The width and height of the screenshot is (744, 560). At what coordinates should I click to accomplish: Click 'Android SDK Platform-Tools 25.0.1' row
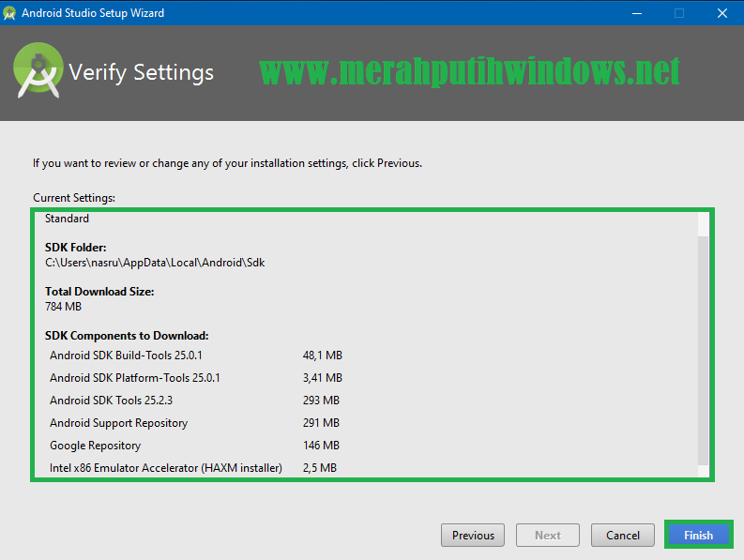[196, 378]
